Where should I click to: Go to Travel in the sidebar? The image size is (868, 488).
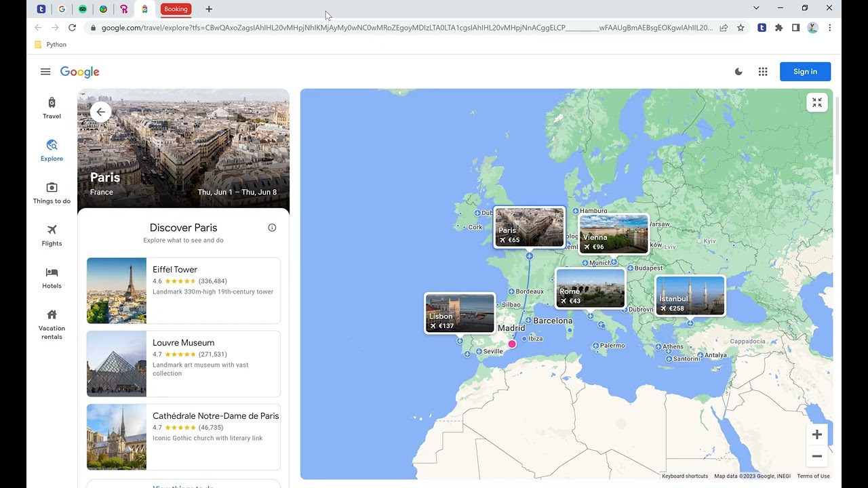click(52, 108)
